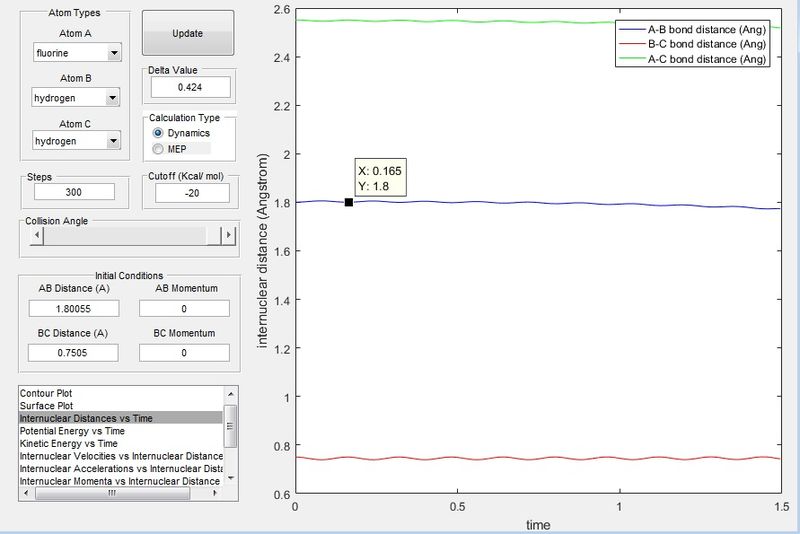Open the Atom C hydrogen dropdown
Image resolution: width=800 pixels, height=534 pixels.
[113, 141]
